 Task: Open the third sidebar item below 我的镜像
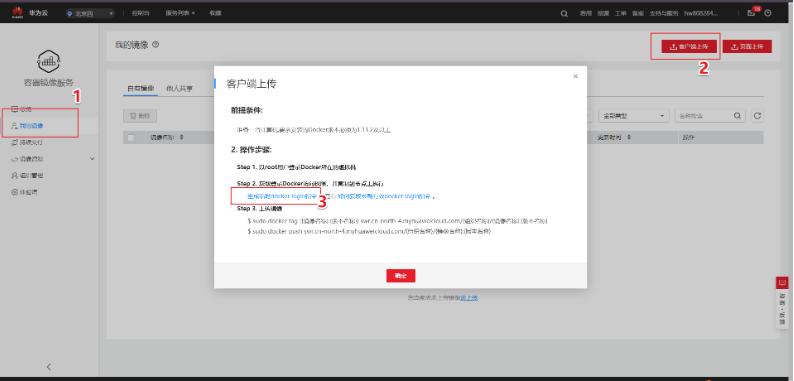click(x=28, y=142)
